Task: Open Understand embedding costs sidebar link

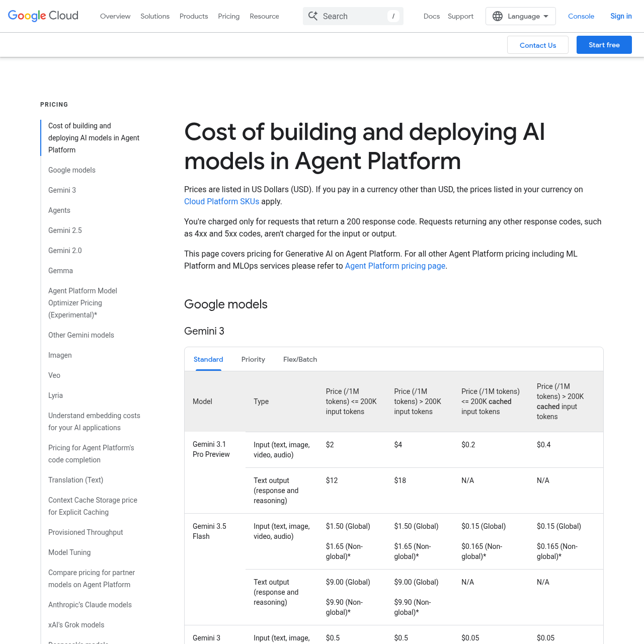Action: [94, 422]
